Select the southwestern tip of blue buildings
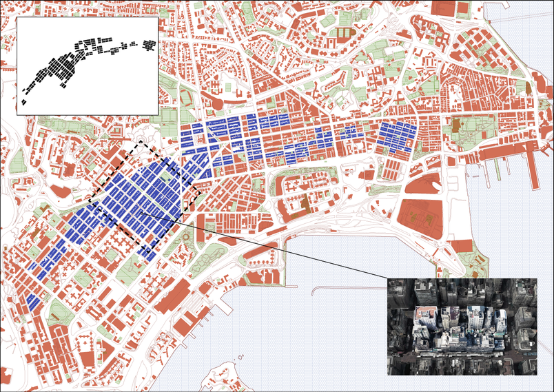This screenshot has height=392, width=554. click(34, 302)
